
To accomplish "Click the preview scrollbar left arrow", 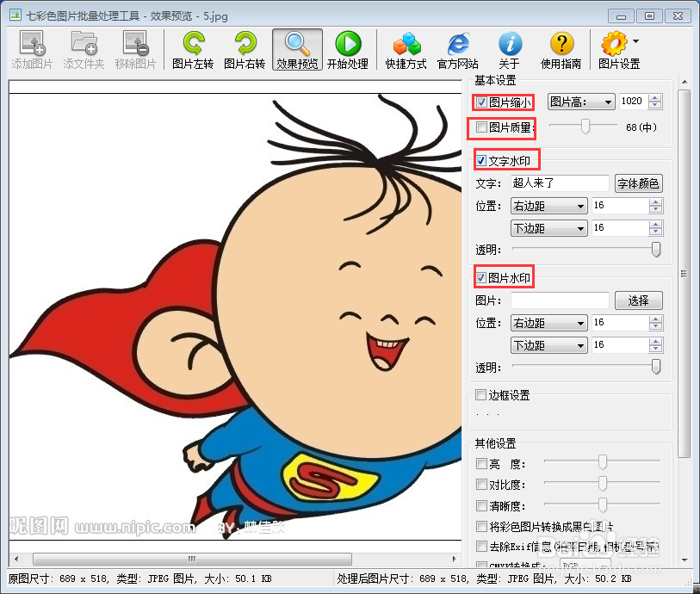I will pos(16,559).
